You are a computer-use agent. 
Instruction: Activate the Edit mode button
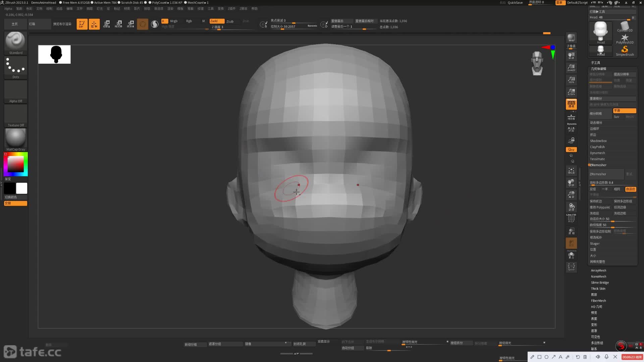point(82,24)
